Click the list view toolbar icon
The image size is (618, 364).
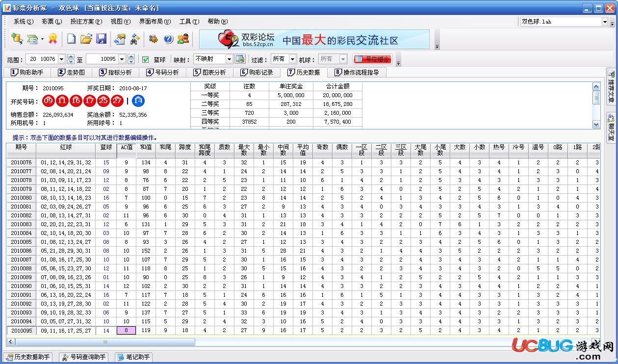32,39
